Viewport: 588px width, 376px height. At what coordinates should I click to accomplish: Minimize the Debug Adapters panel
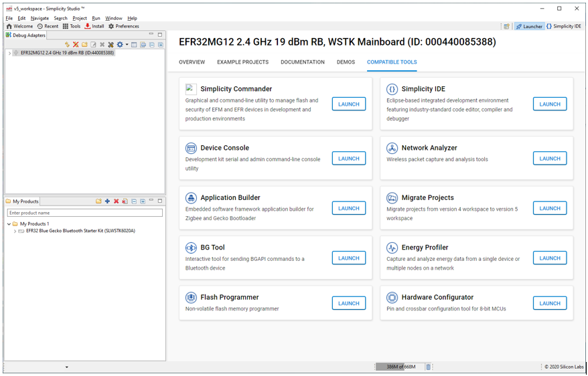tap(151, 34)
